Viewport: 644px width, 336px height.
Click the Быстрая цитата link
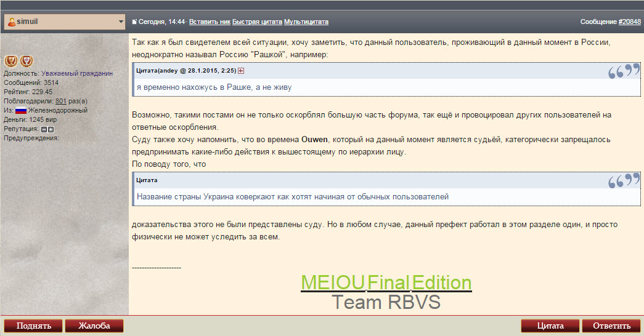pyautogui.click(x=257, y=22)
